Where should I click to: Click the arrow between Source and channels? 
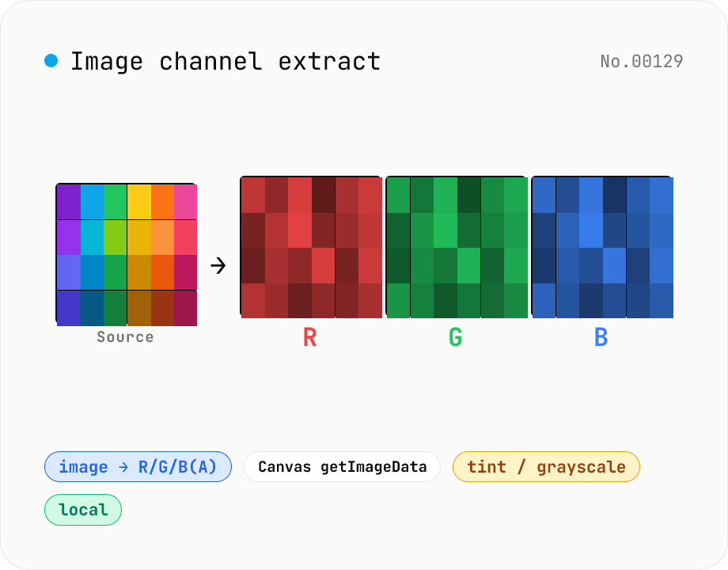(218, 266)
